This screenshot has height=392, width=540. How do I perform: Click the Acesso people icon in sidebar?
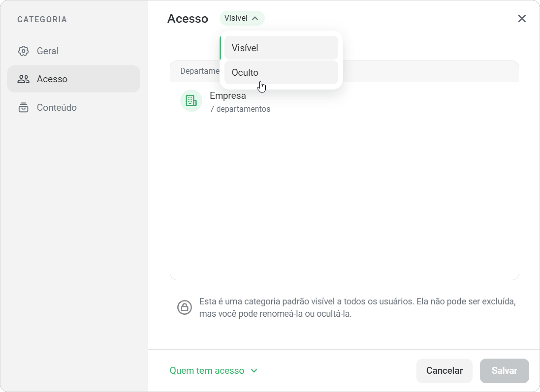click(23, 79)
